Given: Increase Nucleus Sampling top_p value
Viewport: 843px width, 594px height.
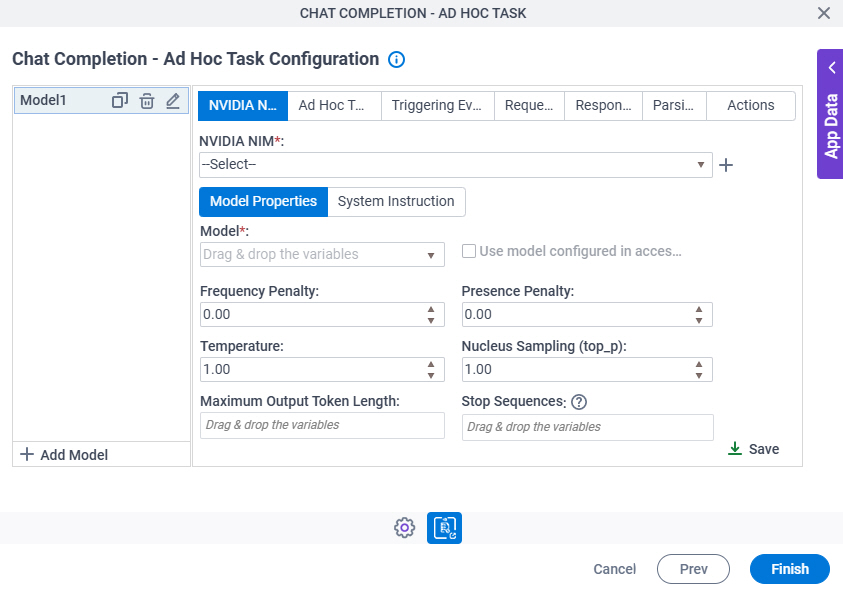Looking at the screenshot, I should pyautogui.click(x=698, y=364).
